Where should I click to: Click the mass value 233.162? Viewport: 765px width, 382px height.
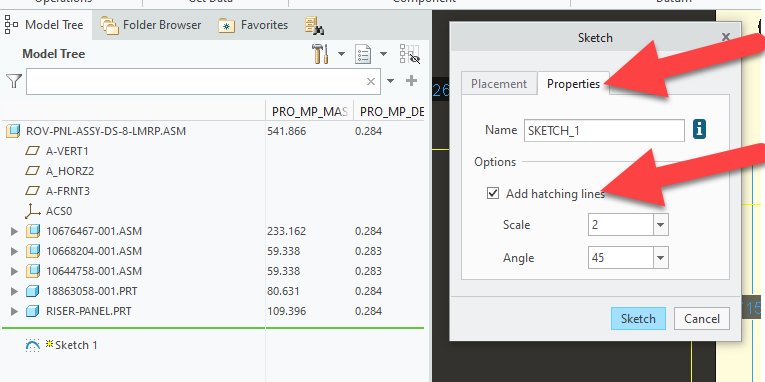click(287, 231)
